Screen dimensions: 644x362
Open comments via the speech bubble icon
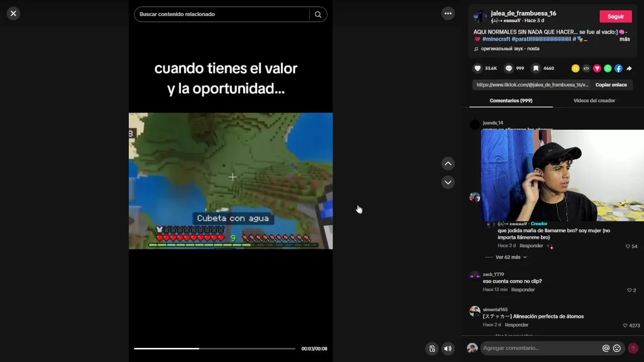coord(509,68)
